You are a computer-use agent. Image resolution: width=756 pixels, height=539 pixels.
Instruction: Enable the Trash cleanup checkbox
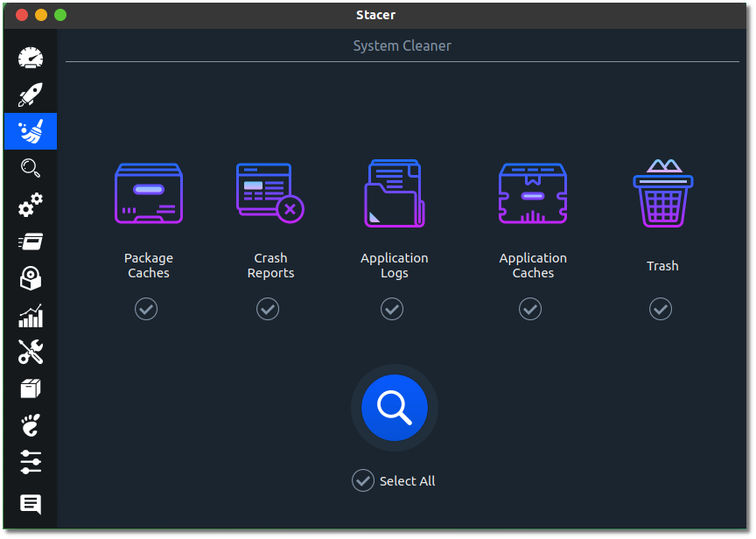click(661, 309)
